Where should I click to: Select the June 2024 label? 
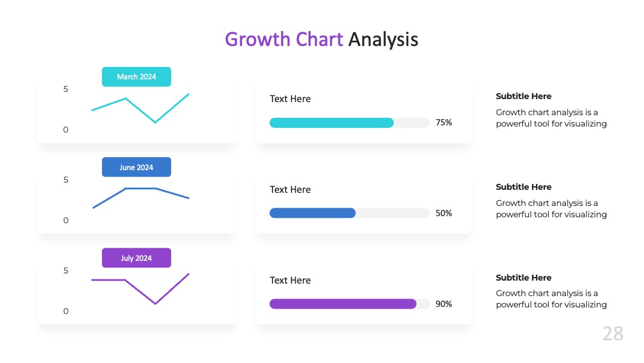click(137, 167)
